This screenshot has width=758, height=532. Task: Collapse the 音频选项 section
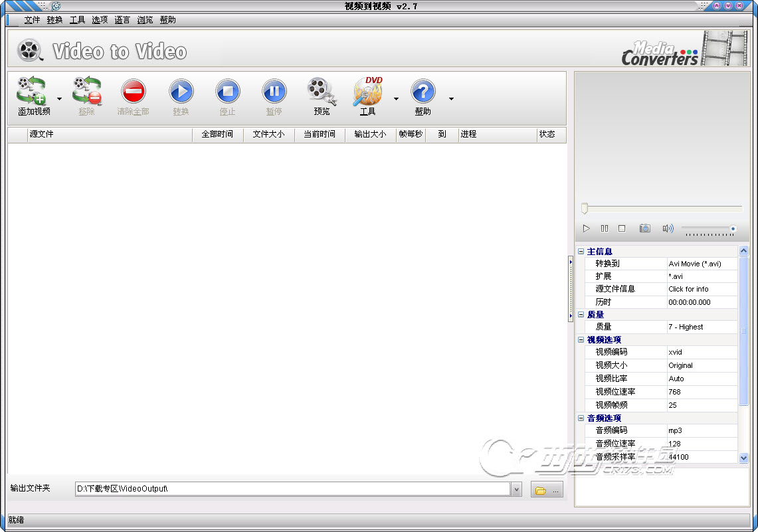[581, 418]
